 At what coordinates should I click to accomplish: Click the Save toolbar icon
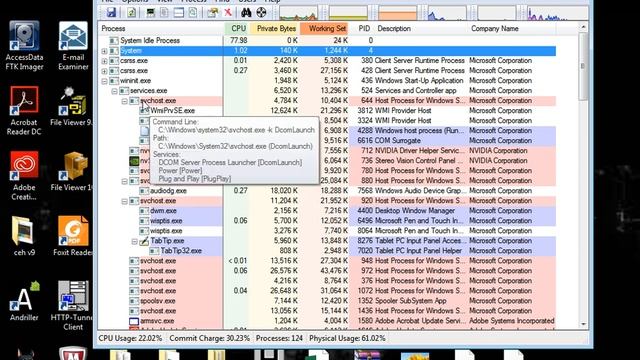click(111, 12)
